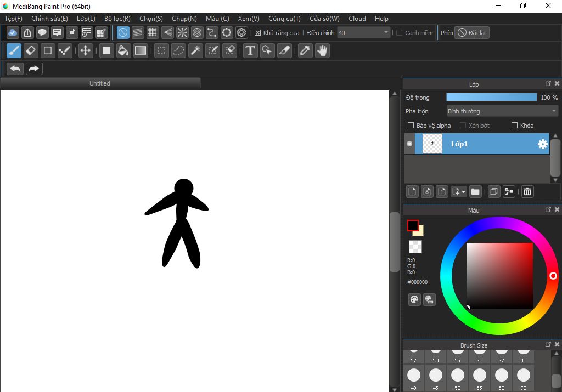562x392 pixels.
Task: Click the Undo arrow button
Action: coord(15,69)
